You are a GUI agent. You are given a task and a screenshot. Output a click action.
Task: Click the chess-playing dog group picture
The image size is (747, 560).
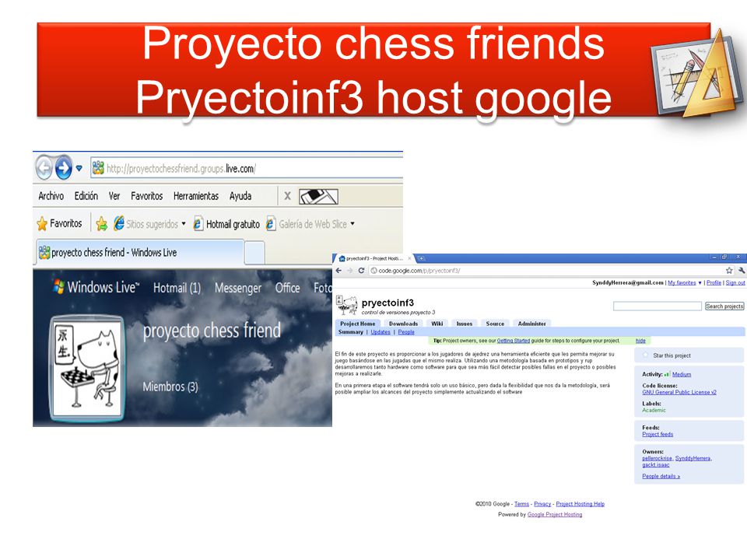[x=86, y=368]
